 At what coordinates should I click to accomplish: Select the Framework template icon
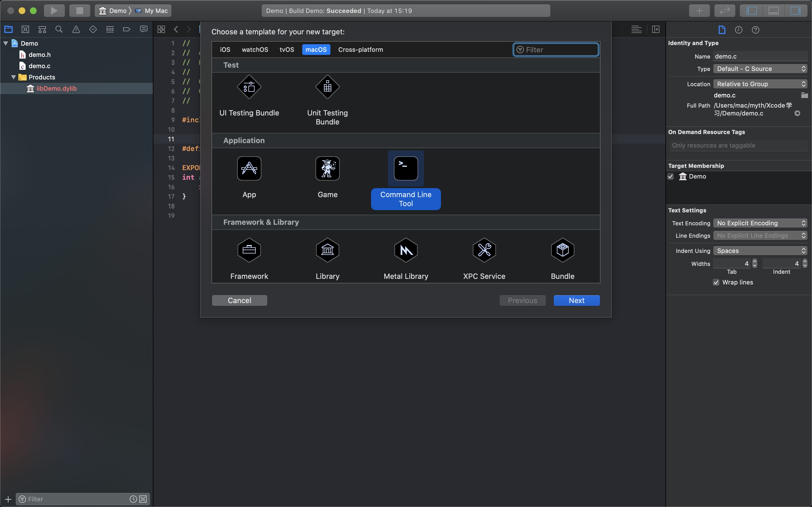point(249,250)
